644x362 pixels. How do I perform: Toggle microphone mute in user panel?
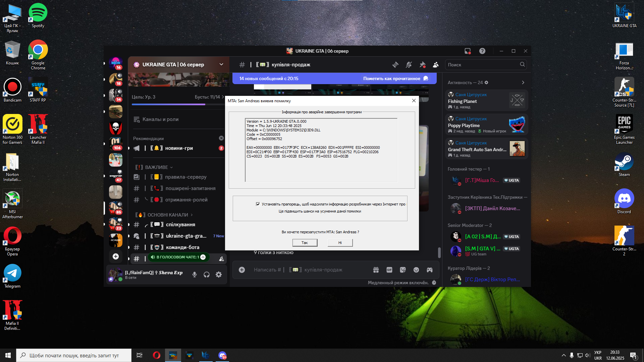coord(195,275)
